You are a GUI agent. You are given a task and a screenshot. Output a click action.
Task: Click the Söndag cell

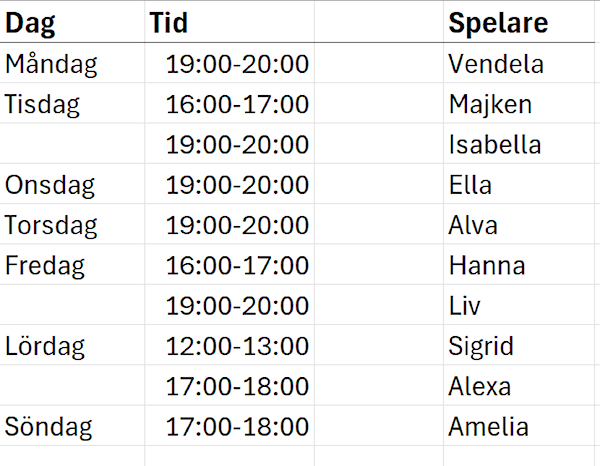click(49, 427)
